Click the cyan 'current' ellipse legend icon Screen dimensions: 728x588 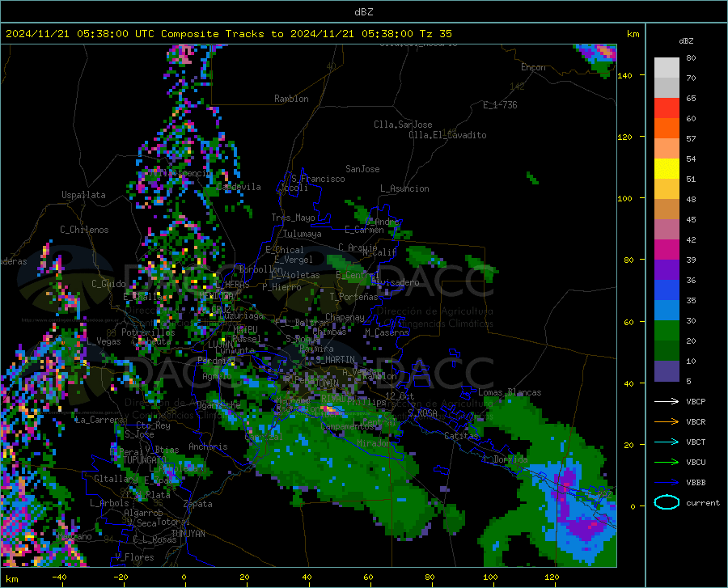(x=667, y=502)
